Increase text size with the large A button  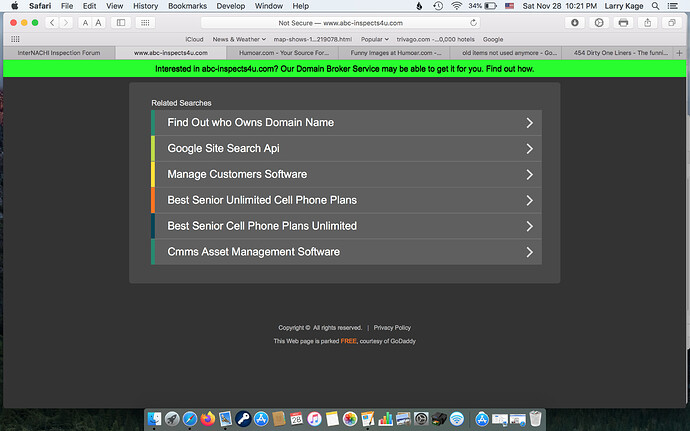point(99,22)
